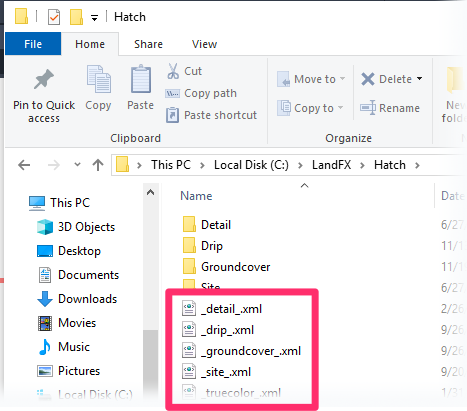This screenshot has width=467, height=411.
Task: Click the Rename ribbon button
Action: [x=390, y=108]
